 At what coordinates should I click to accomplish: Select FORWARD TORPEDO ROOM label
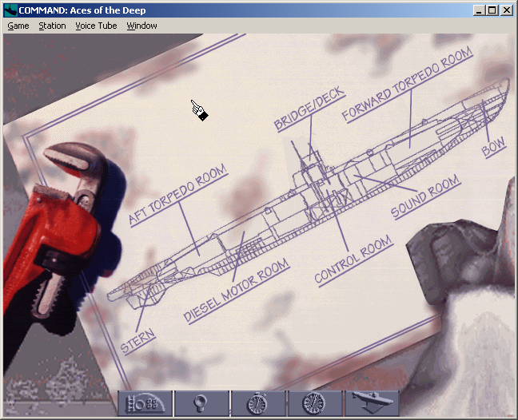[x=408, y=84]
